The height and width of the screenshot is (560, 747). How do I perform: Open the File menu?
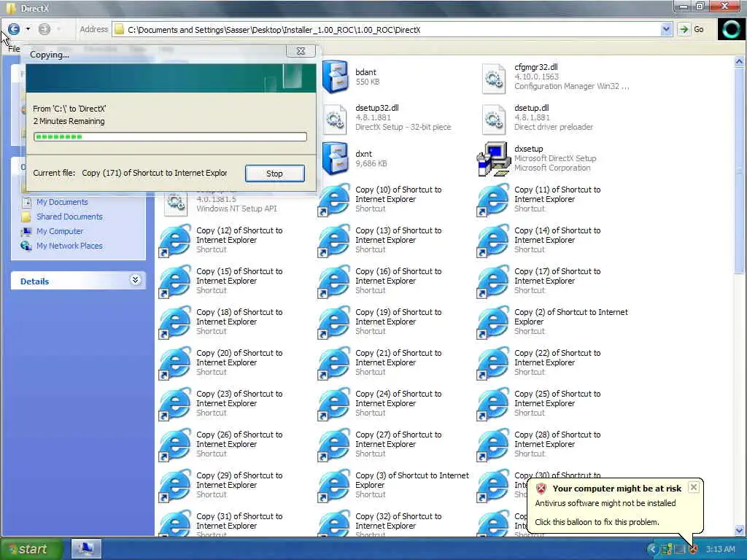13,49
